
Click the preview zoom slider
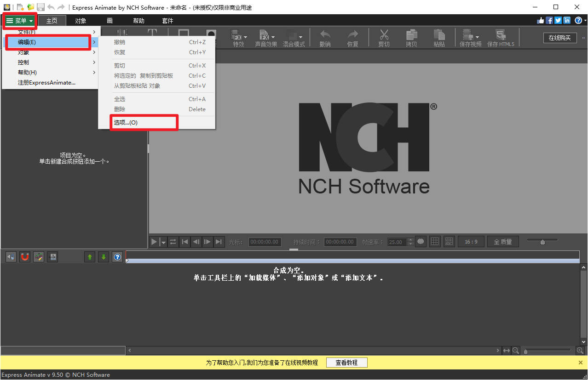pos(542,241)
